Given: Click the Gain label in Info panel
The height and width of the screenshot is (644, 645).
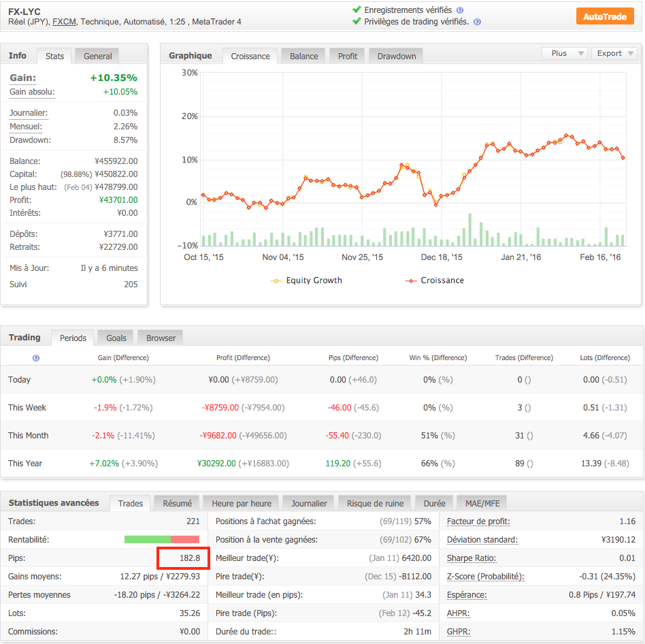Looking at the screenshot, I should click(x=22, y=78).
